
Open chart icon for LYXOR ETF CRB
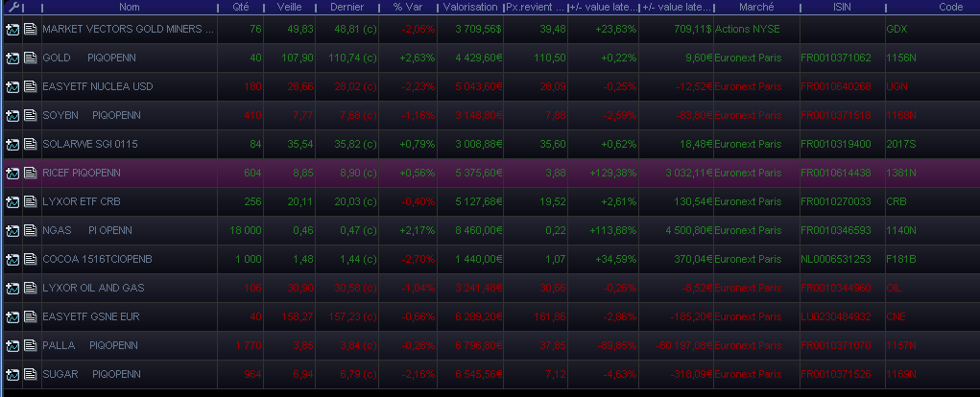click(x=12, y=201)
